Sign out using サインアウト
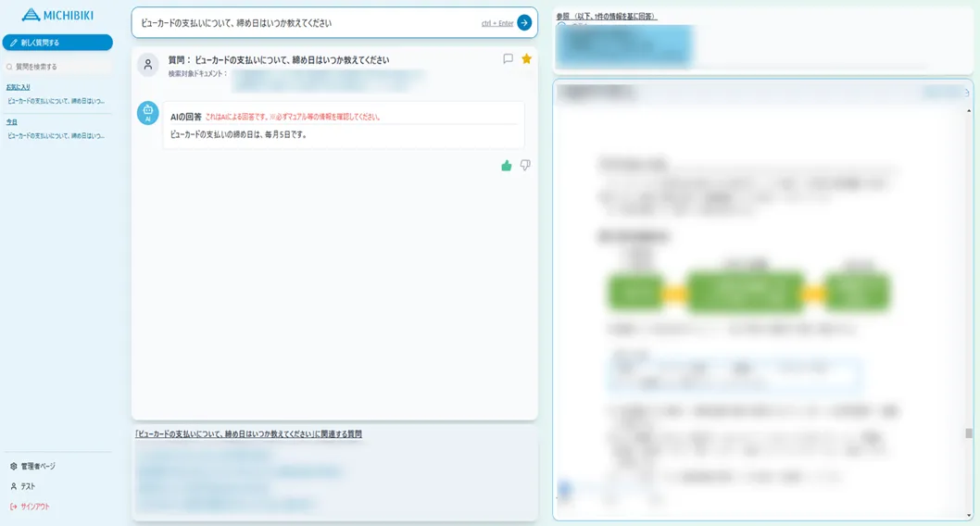Screen dimensions: 980x526 point(34,507)
